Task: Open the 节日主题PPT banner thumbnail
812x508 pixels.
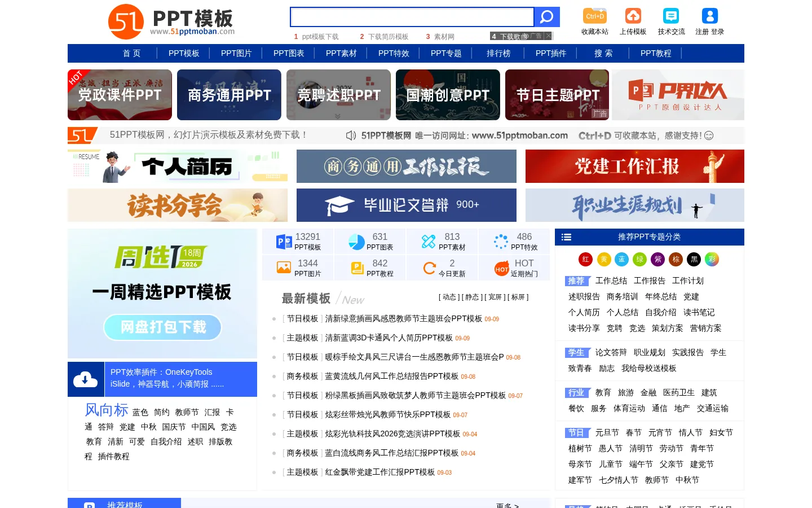Action: coord(557,95)
